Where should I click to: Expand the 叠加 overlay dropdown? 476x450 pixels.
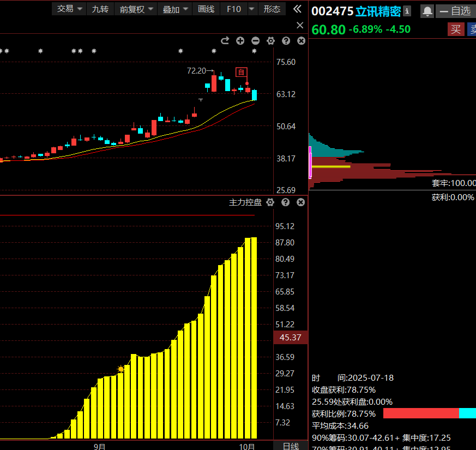[x=176, y=9]
